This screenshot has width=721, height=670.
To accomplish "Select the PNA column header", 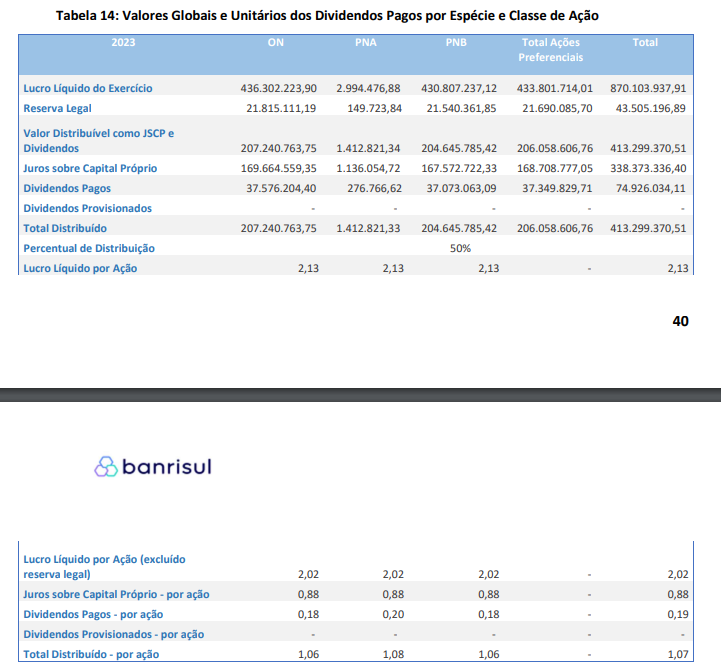I will [366, 42].
